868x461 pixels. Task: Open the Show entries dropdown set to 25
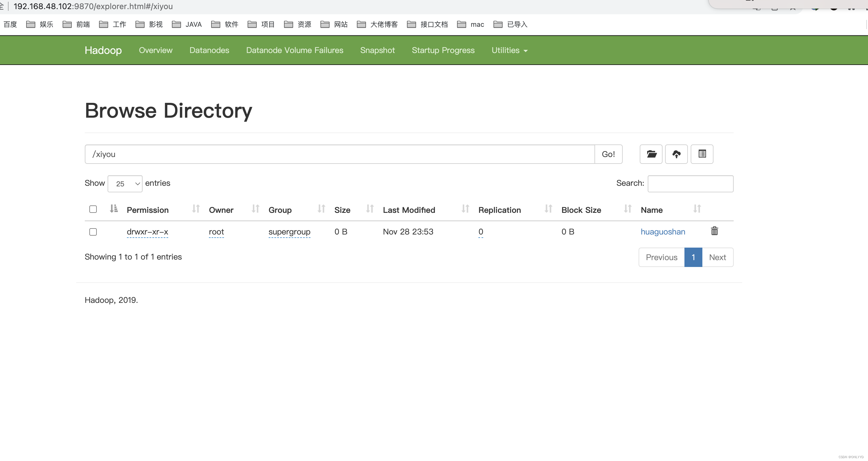click(125, 183)
